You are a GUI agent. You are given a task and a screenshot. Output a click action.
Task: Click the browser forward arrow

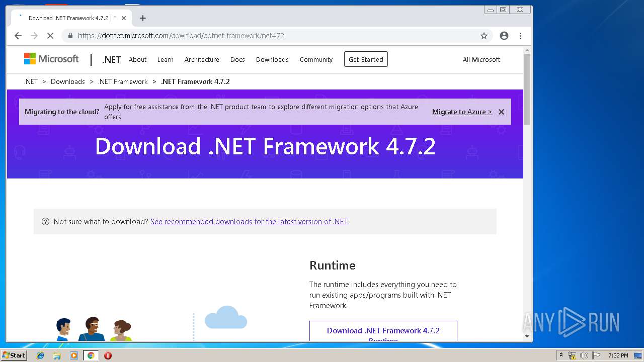(34, 36)
